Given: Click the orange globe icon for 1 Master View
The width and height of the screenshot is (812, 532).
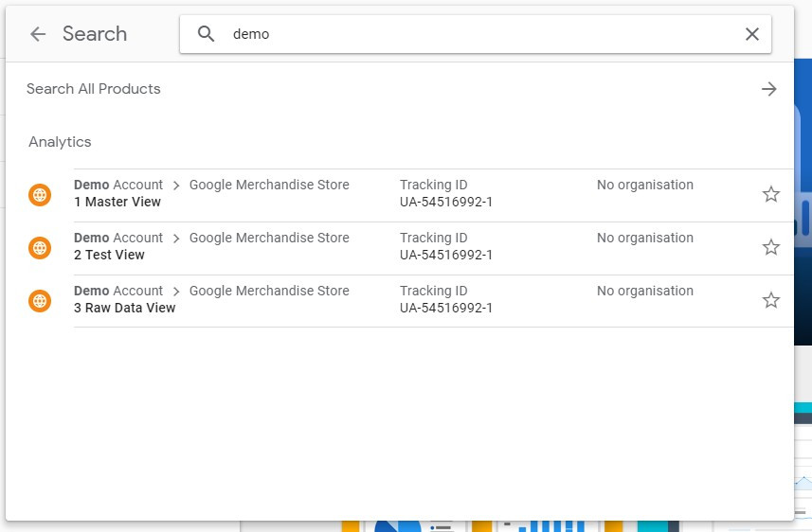Looking at the screenshot, I should point(40,195).
